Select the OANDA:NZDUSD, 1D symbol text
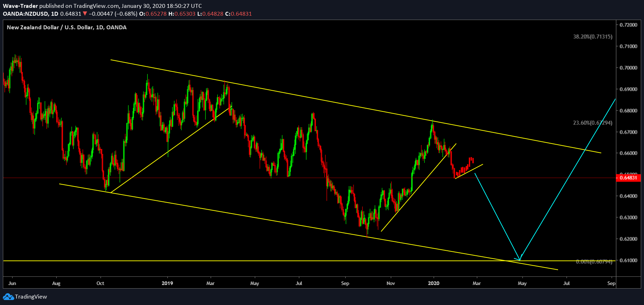Screen dimensions: 644x305 pyautogui.click(x=30, y=14)
